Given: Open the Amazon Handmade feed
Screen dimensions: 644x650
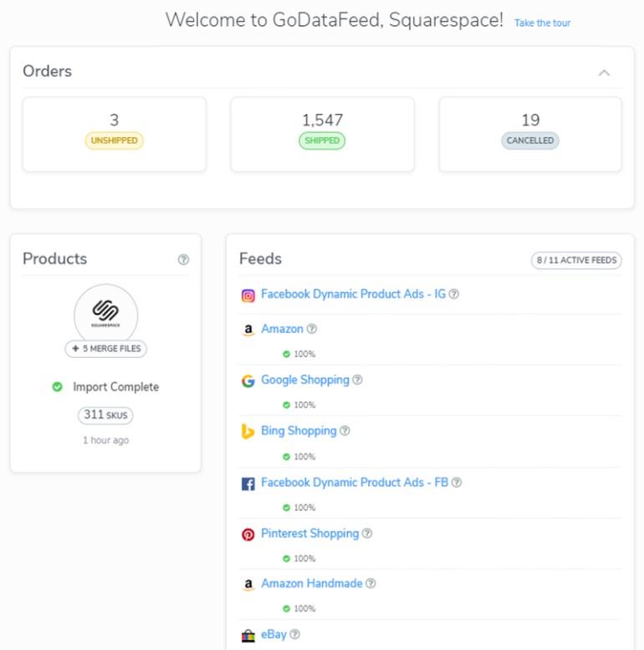Looking at the screenshot, I should pyautogui.click(x=312, y=584).
